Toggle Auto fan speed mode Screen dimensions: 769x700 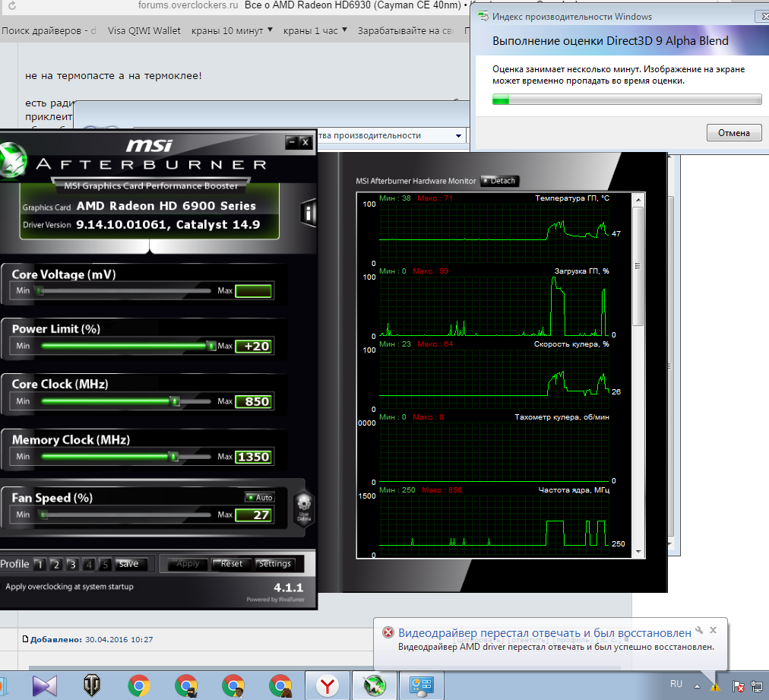tap(260, 497)
